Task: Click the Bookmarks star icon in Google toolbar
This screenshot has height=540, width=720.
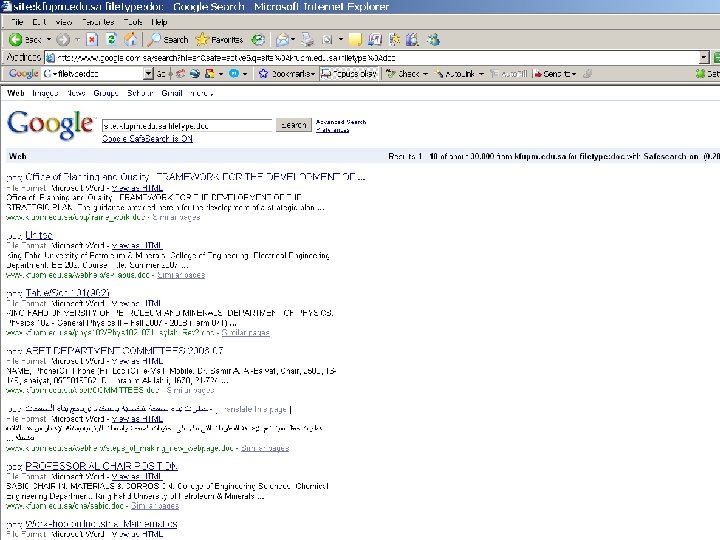Action: [x=263, y=73]
